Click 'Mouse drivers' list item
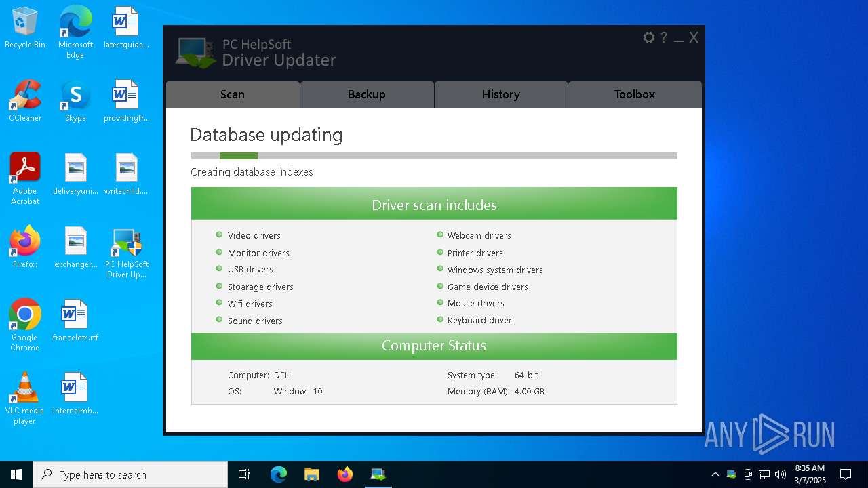 [x=475, y=304]
